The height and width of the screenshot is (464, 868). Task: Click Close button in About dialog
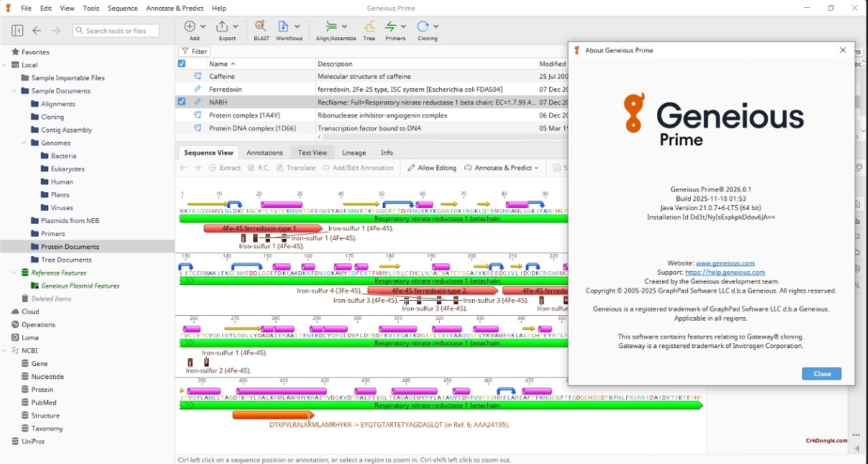[x=822, y=374]
